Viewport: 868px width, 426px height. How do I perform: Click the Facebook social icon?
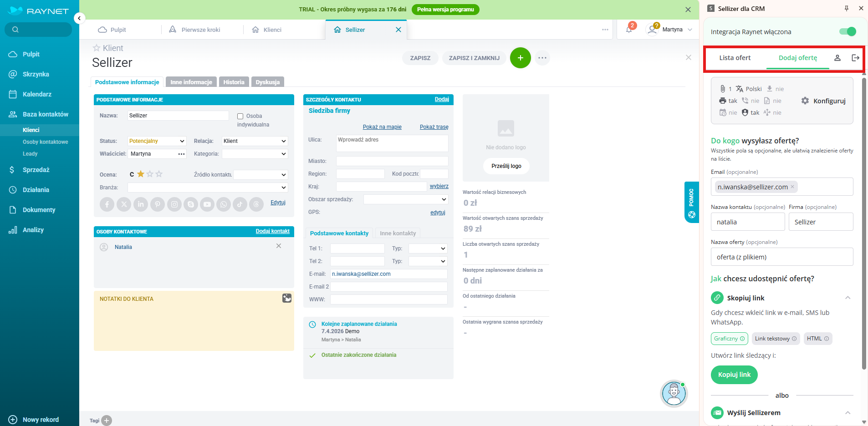(107, 204)
